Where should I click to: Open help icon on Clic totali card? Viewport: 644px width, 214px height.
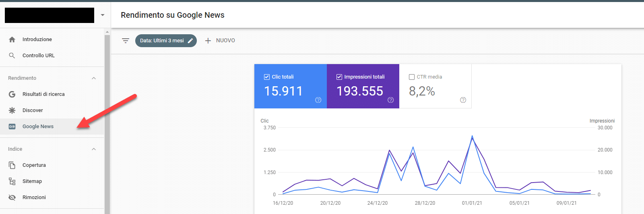click(318, 100)
